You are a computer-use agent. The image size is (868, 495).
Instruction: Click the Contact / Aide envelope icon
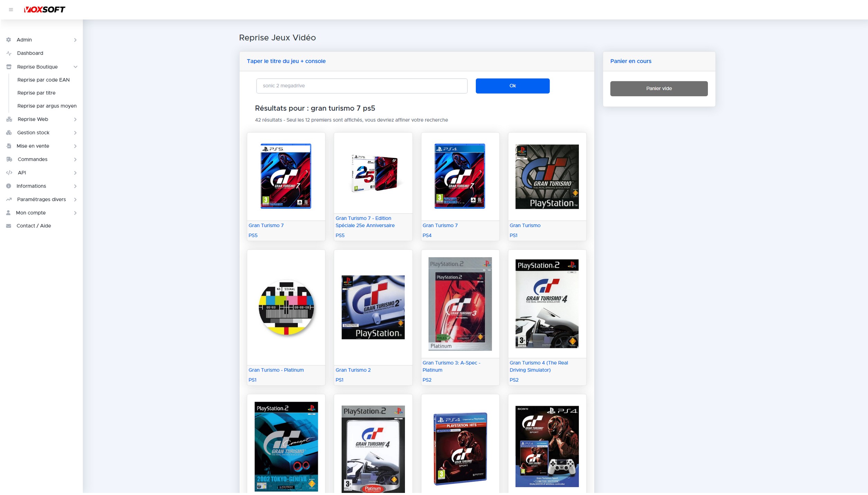pyautogui.click(x=9, y=226)
